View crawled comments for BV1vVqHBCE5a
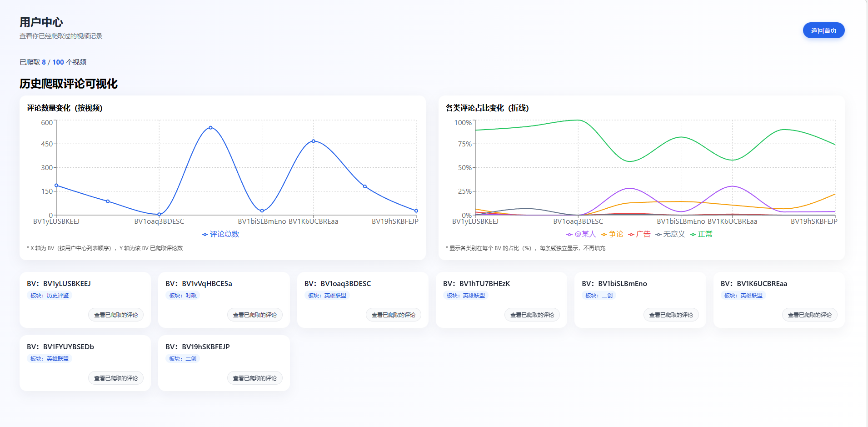 click(254, 315)
